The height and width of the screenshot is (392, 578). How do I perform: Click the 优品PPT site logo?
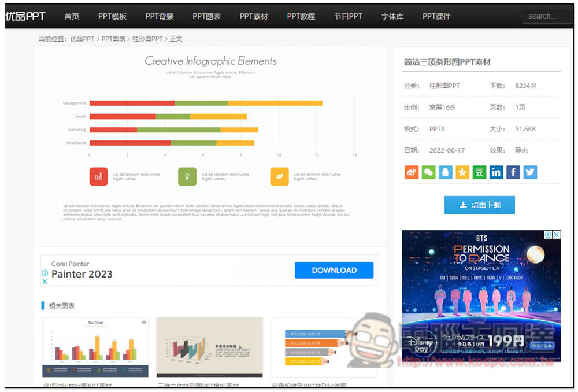click(x=25, y=16)
